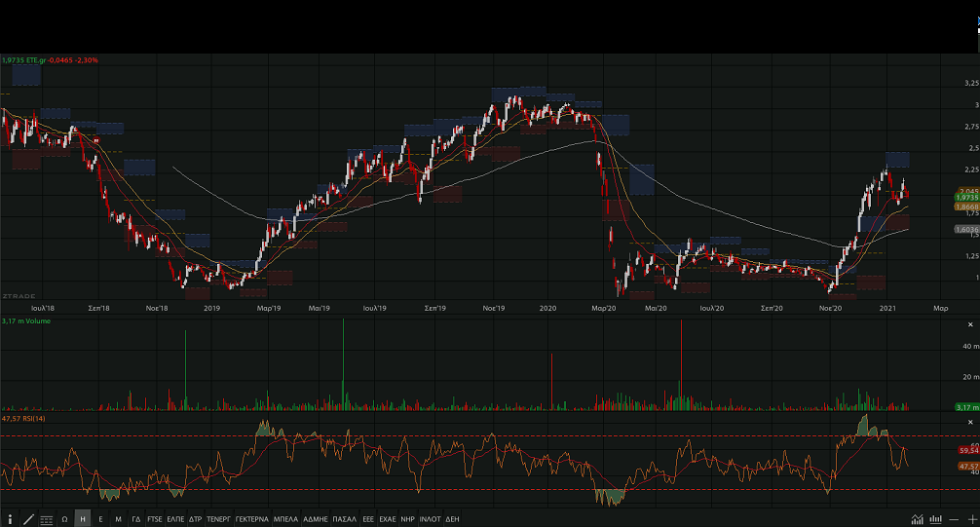Zoom in using the plus icon
This screenshot has width=980, height=527.
tap(970, 519)
